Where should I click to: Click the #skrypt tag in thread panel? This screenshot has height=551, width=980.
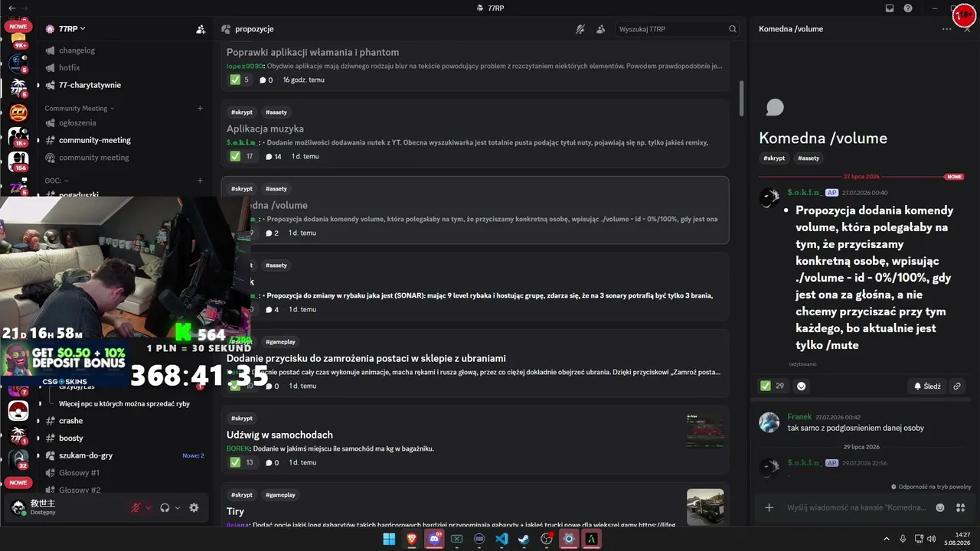coord(774,158)
